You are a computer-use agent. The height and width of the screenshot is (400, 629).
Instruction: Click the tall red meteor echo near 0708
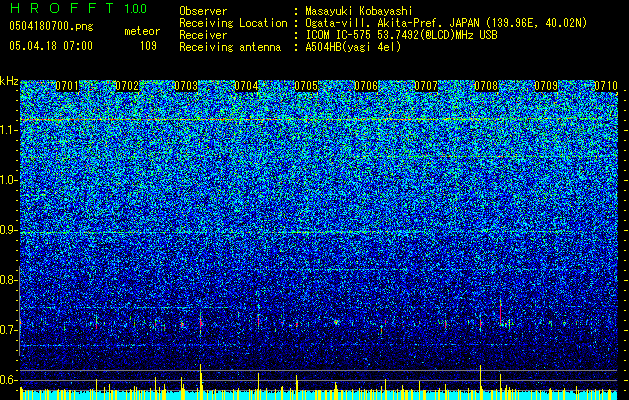pyautogui.click(x=500, y=313)
